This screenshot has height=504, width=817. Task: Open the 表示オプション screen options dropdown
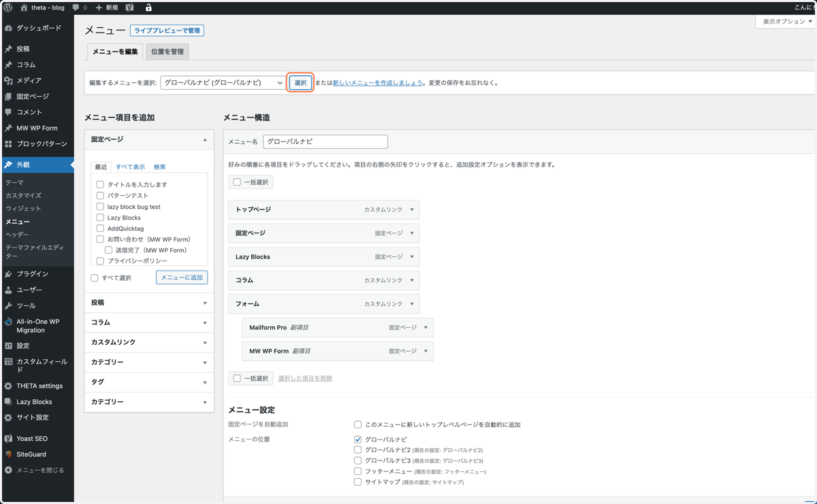pos(787,22)
